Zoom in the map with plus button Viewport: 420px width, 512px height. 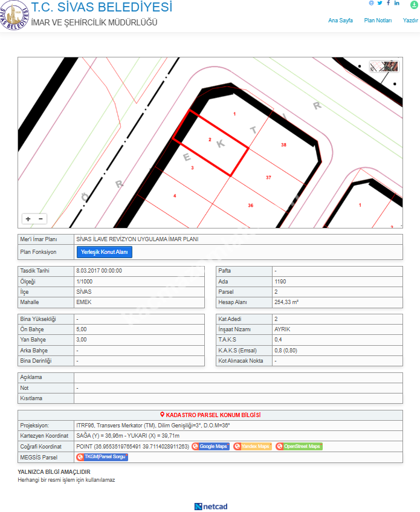(x=28, y=219)
